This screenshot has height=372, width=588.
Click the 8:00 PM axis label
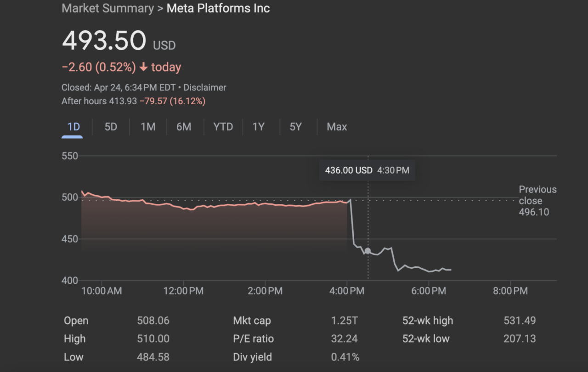tap(510, 291)
